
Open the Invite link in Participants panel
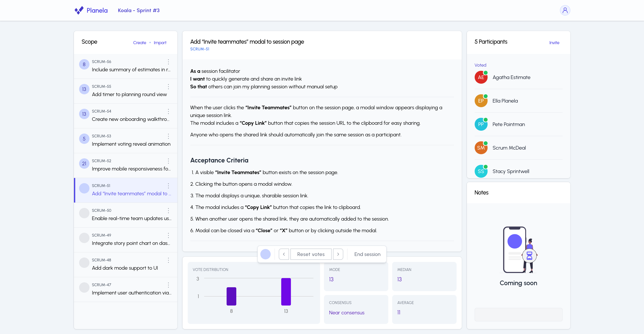(554, 43)
